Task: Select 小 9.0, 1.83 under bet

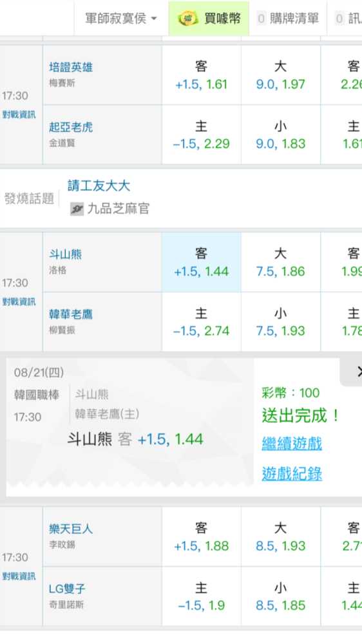Action: point(281,135)
